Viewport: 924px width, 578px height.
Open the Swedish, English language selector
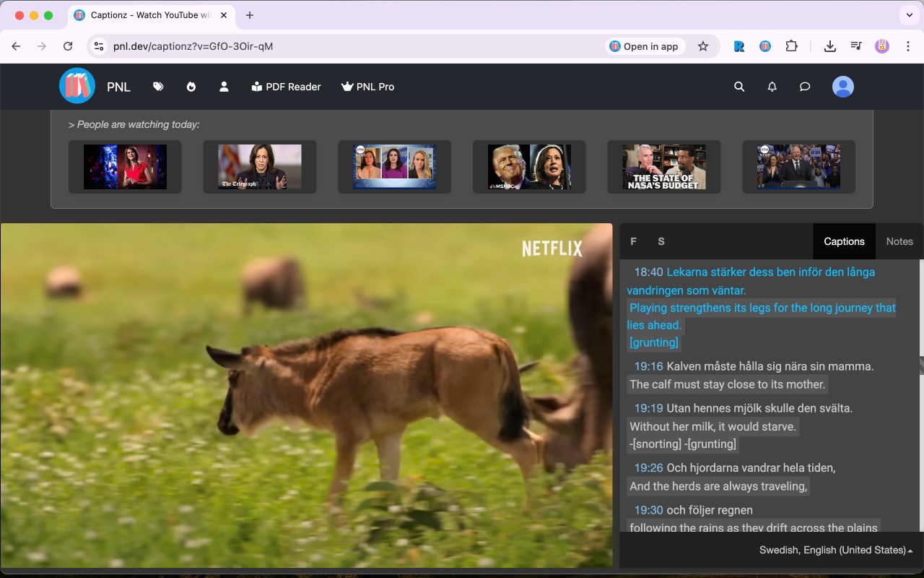(x=836, y=550)
